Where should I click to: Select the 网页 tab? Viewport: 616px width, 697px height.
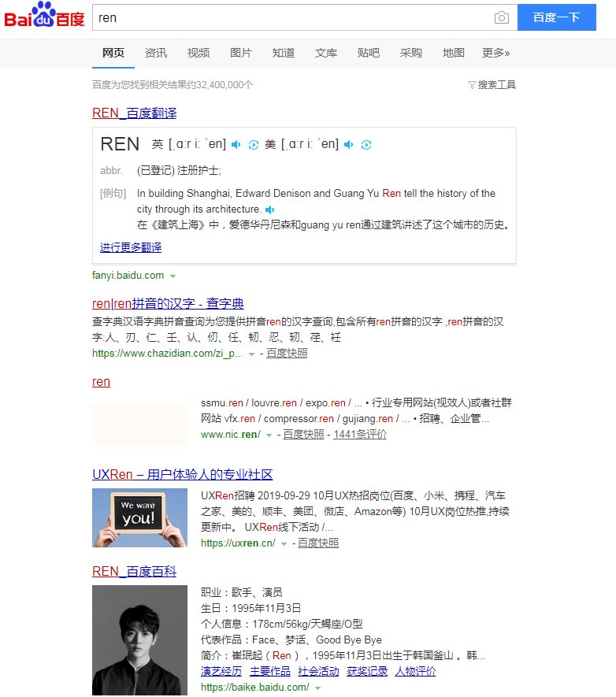113,53
